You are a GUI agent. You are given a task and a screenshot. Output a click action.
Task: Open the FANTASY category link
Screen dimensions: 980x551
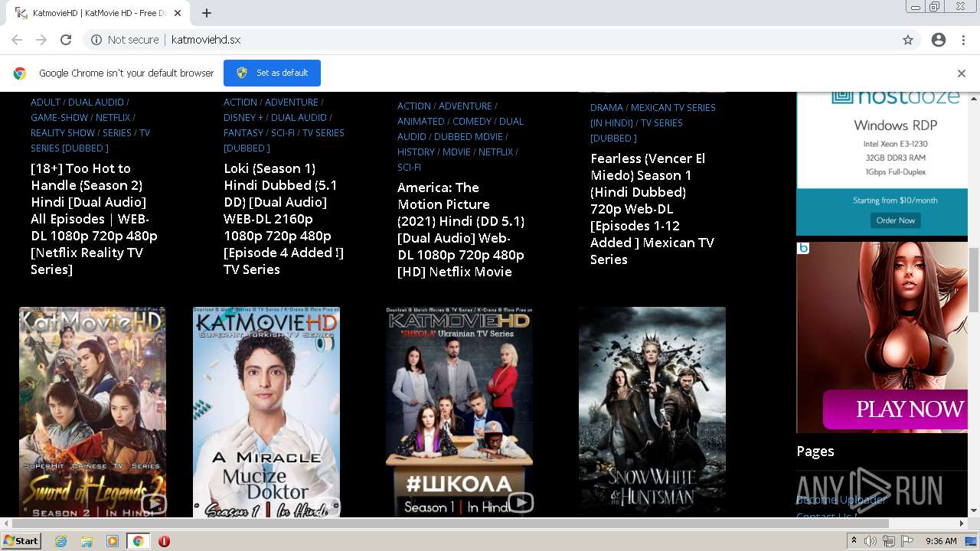click(243, 132)
